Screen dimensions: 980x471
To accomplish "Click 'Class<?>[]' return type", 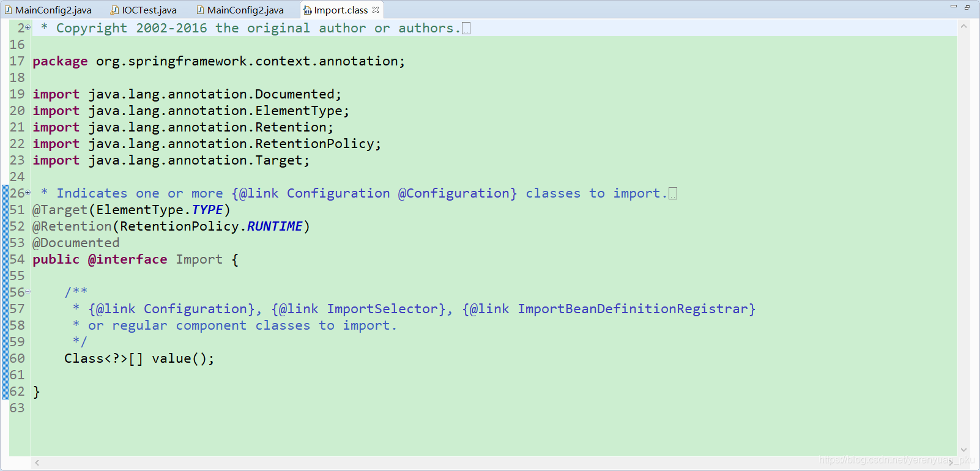I will (104, 358).
